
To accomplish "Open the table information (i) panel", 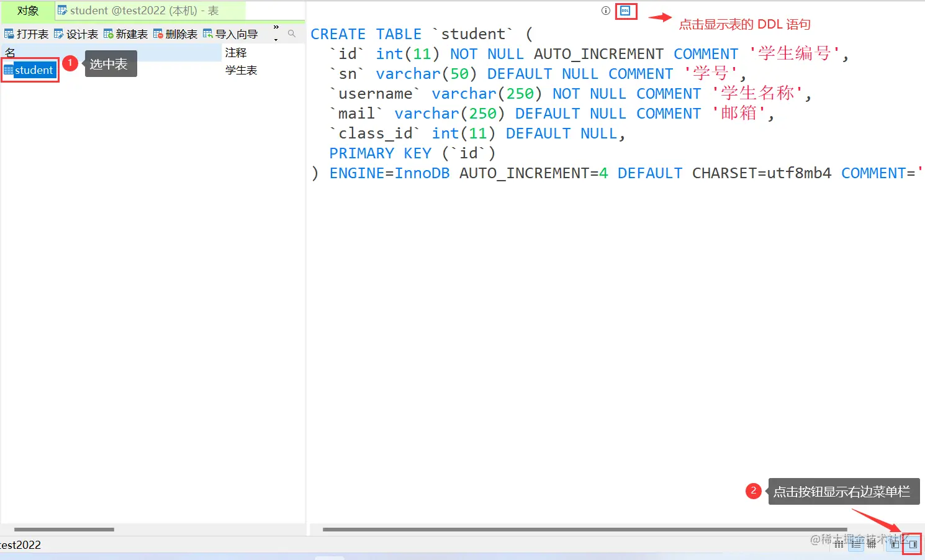I will click(x=605, y=11).
